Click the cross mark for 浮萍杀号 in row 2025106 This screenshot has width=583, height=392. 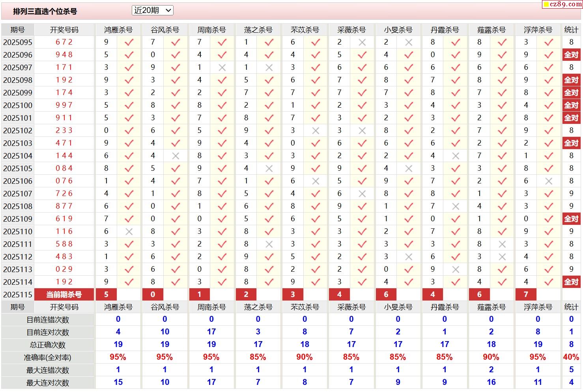pyautogui.click(x=549, y=181)
